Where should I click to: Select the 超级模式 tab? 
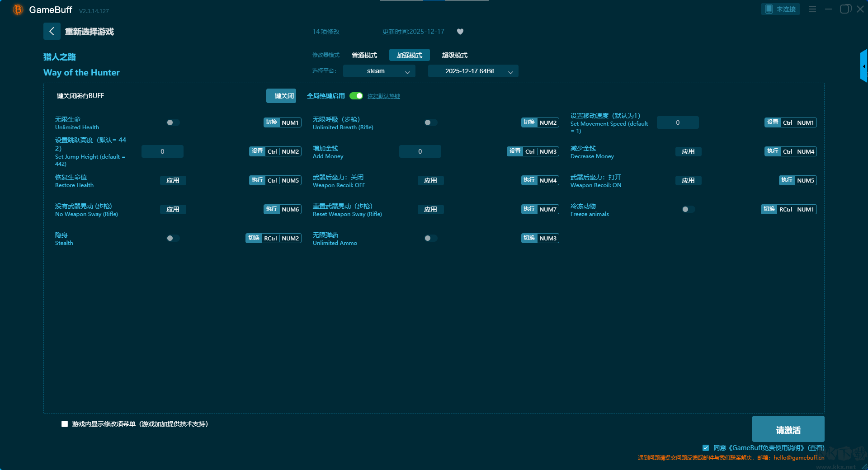tap(454, 55)
